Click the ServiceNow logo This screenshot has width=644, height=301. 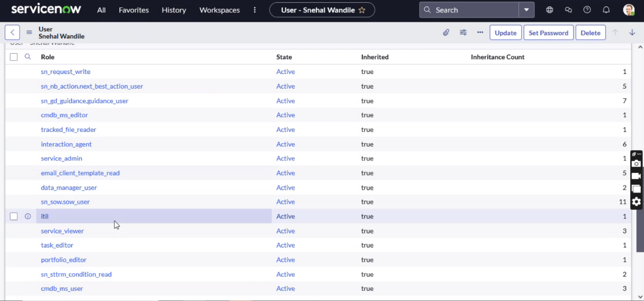pyautogui.click(x=46, y=9)
